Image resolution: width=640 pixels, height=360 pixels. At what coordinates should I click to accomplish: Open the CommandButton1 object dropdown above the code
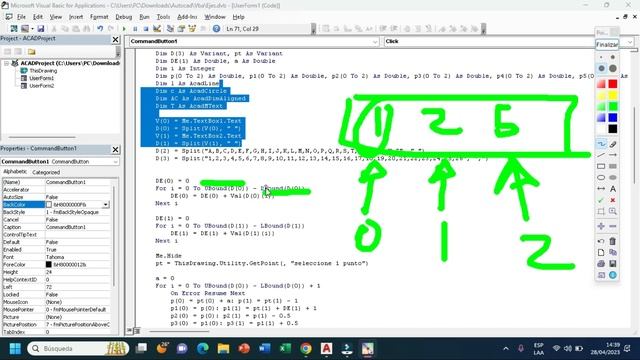click(375, 41)
